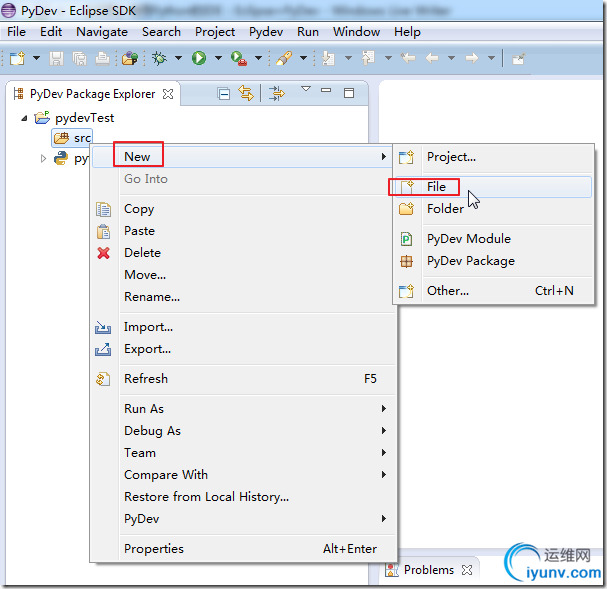
Task: Open the Search menu
Action: tap(161, 32)
